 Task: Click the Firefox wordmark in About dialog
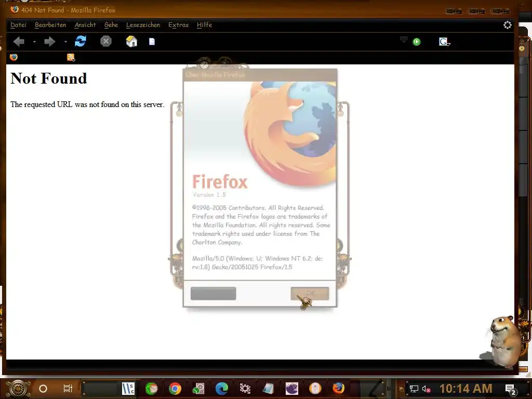tap(220, 182)
